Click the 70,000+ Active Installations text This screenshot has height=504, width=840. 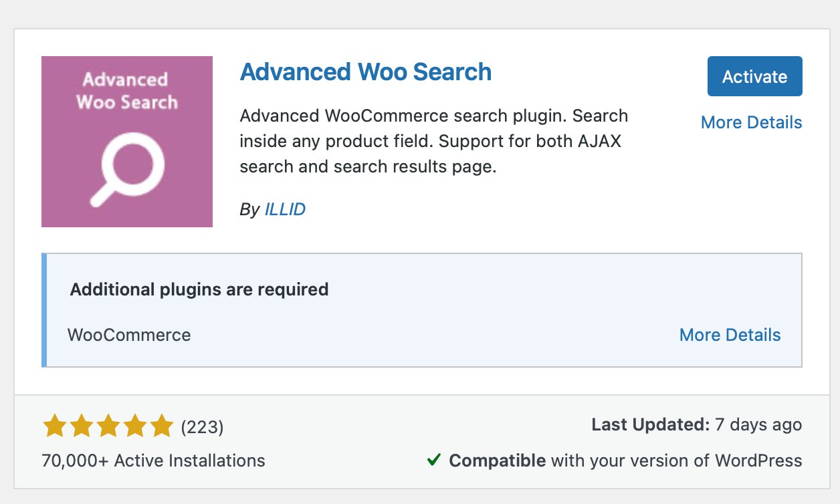point(154,461)
